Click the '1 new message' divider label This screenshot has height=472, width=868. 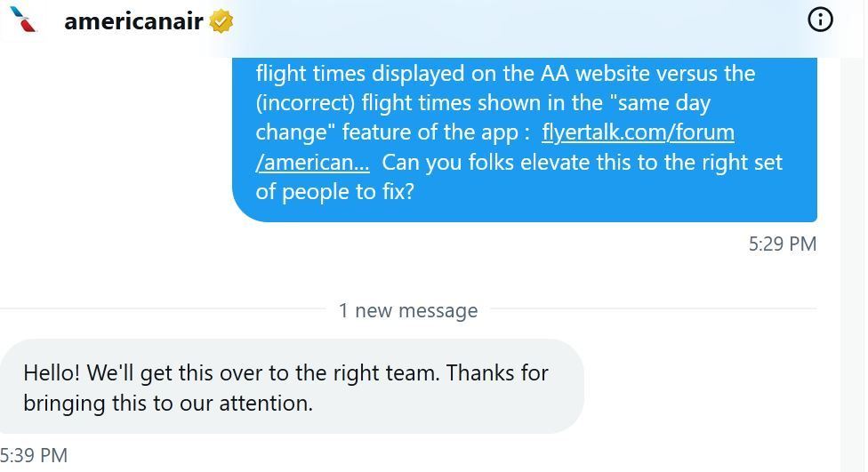[408, 310]
